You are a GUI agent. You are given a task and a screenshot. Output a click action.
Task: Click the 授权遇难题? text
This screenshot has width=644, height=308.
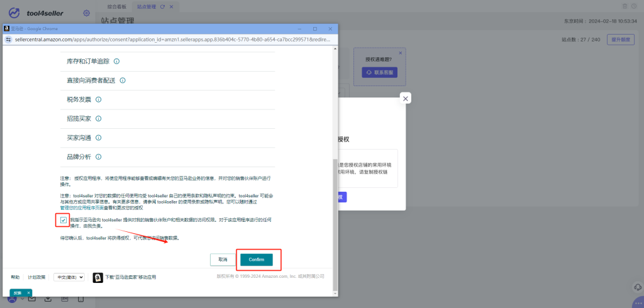[379, 59]
